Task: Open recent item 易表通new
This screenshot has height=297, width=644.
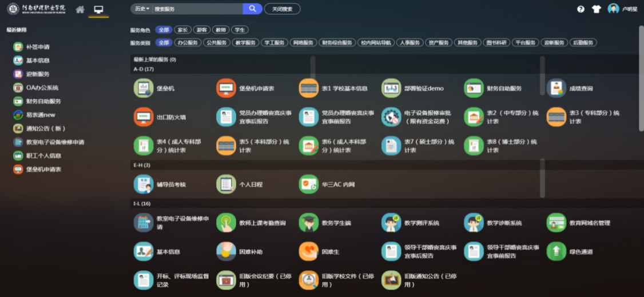Action: [x=34, y=115]
